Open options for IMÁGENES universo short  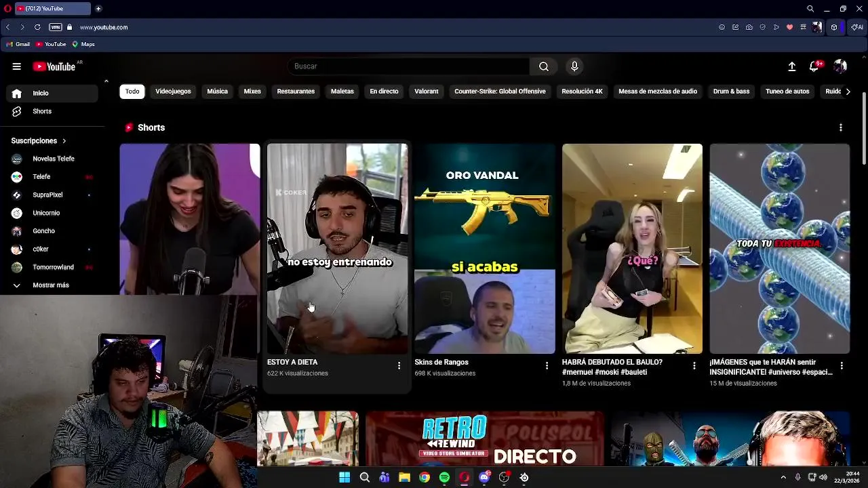tap(842, 366)
